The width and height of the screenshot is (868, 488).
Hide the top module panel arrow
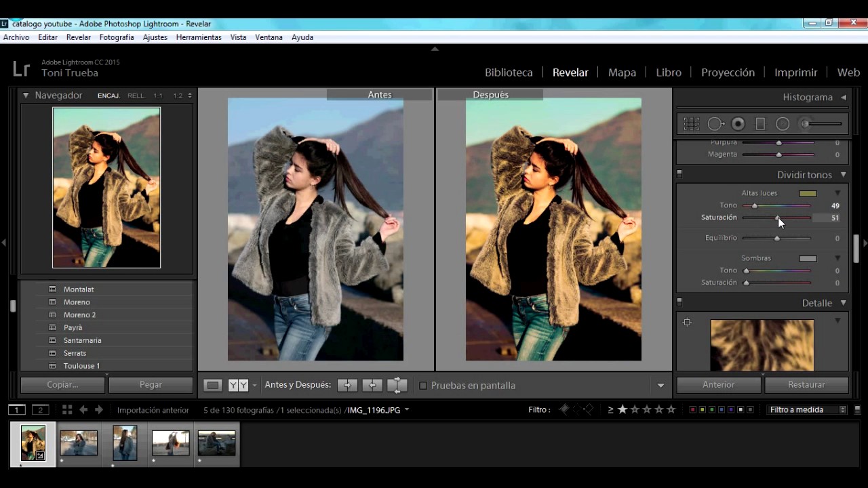[435, 49]
